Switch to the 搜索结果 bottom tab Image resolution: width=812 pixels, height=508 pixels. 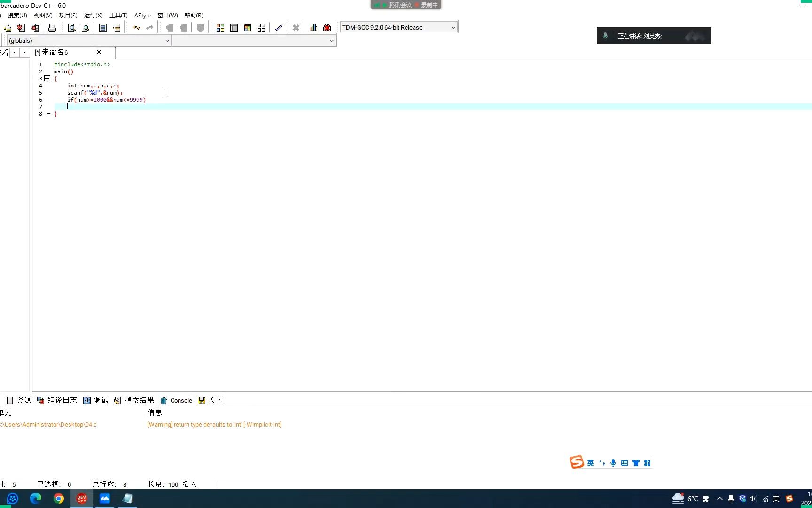(x=134, y=400)
